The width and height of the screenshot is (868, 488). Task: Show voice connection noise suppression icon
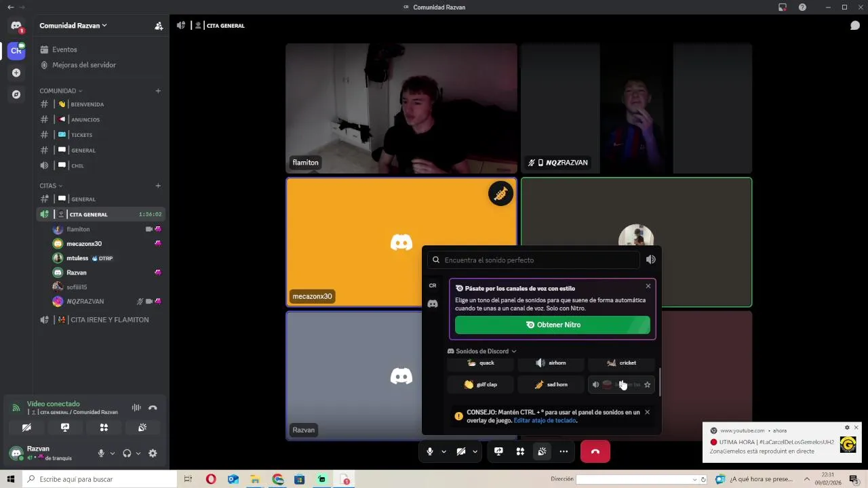tap(136, 407)
